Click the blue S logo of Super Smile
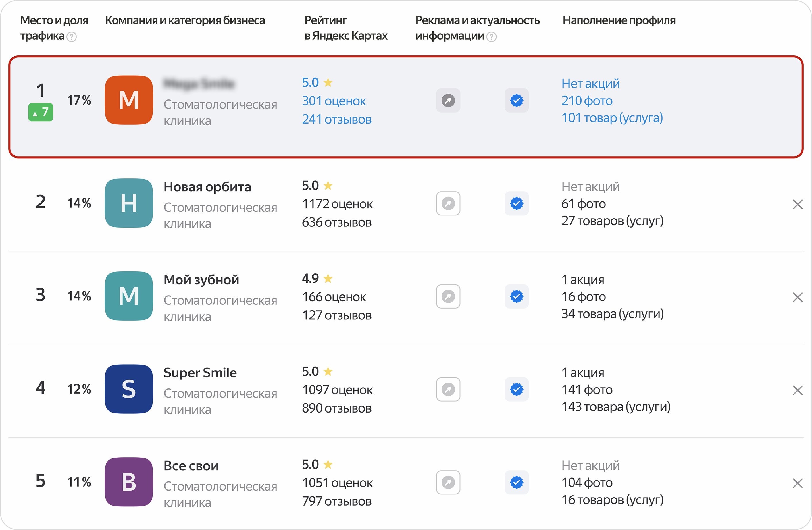The width and height of the screenshot is (812, 530). [x=129, y=389]
